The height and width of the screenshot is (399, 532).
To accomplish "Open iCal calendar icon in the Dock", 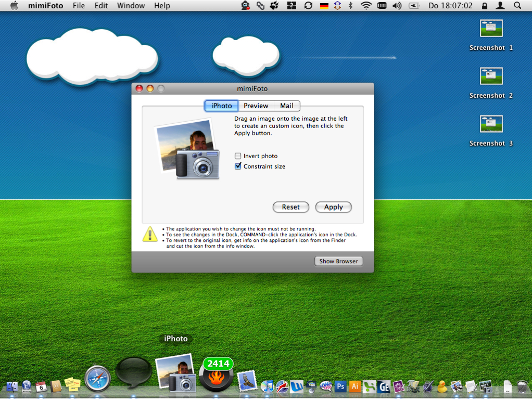I will coord(41,386).
